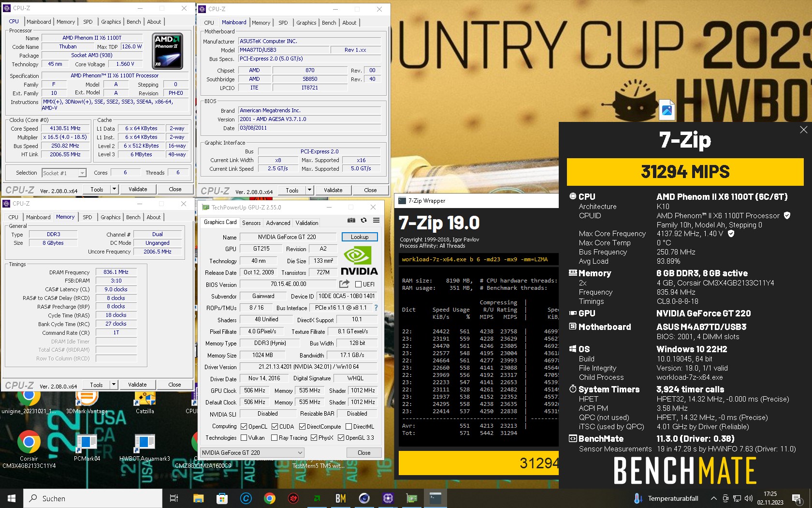Image resolution: width=812 pixels, height=508 pixels.
Task: Click Close in the Mainboard CPU-Z window
Action: (x=370, y=190)
